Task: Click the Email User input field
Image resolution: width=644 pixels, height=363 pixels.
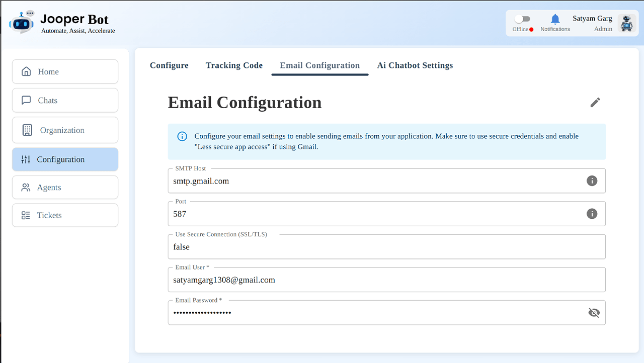Action: [386, 280]
